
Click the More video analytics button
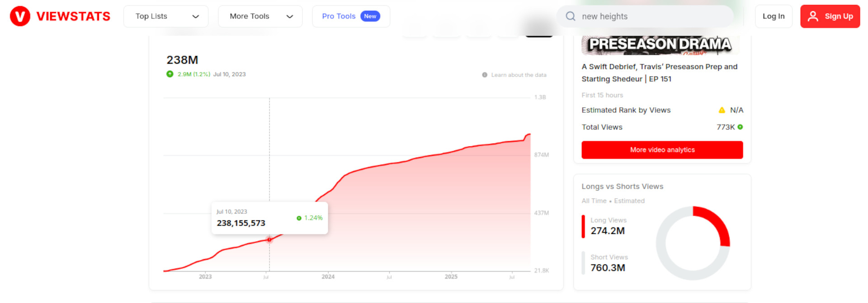[662, 150]
